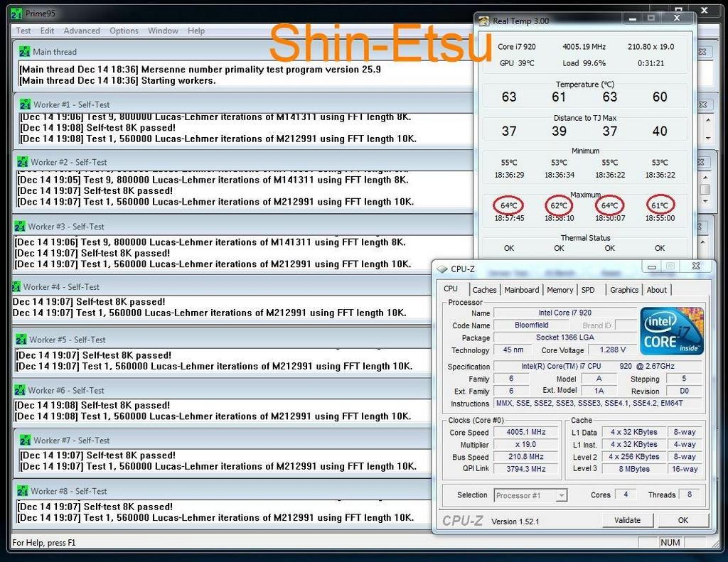
Task: Click the 210.8 MHz Bus Speed value
Action: [x=526, y=457]
